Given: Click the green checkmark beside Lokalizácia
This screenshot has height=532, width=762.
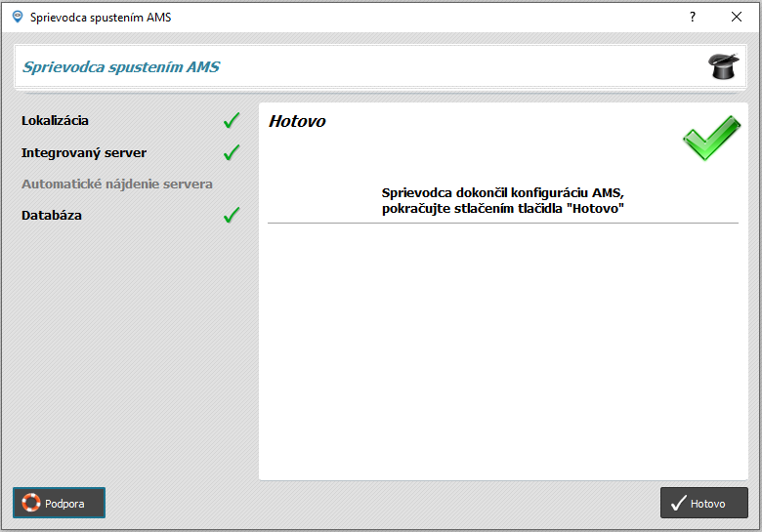Looking at the screenshot, I should pyautogui.click(x=232, y=120).
